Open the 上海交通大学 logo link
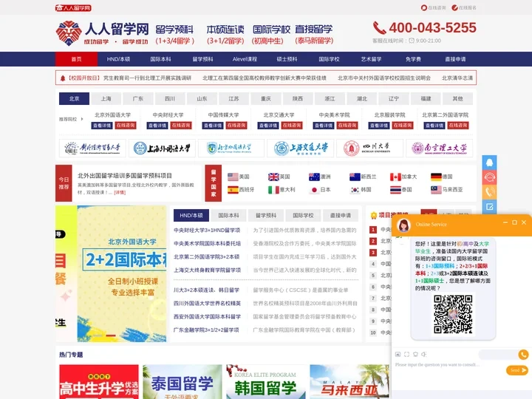The width and height of the screenshot is (532, 399). [300, 148]
